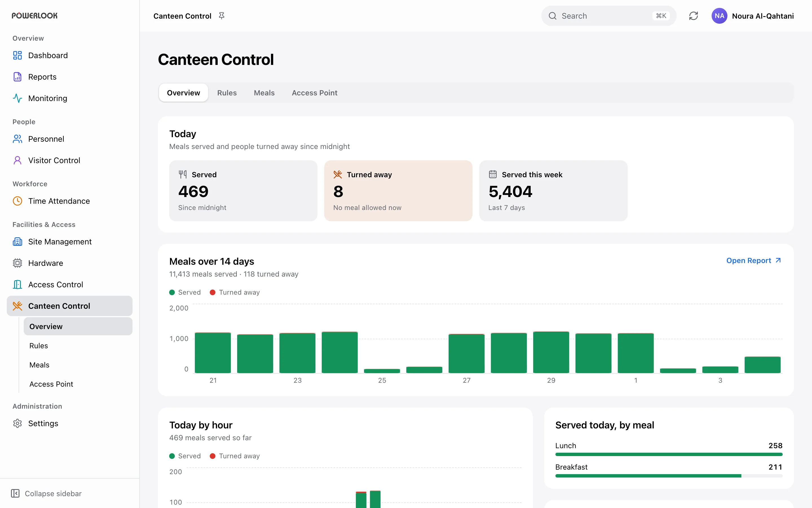Screen dimensions: 812x508
Task: Go to Site Management
Action: tap(69, 242)
